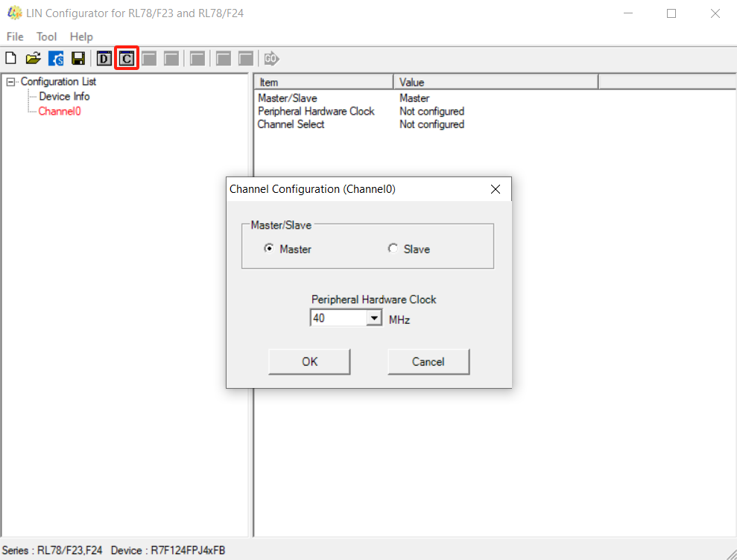
Task: Click the GO generate toolbar icon
Action: 271,58
